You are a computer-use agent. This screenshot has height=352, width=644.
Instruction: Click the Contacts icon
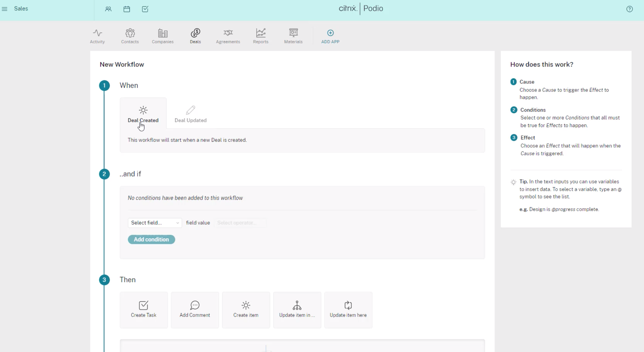pos(130,36)
